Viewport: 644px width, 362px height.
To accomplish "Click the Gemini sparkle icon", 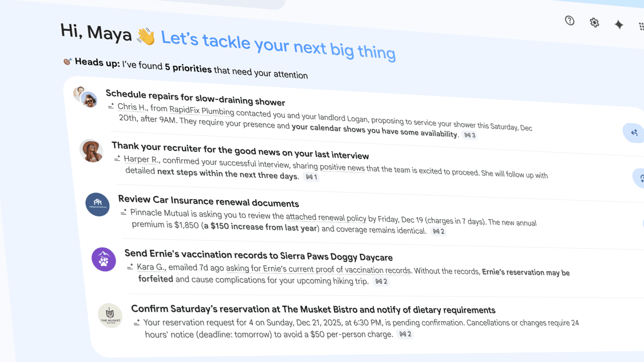I will click(619, 25).
